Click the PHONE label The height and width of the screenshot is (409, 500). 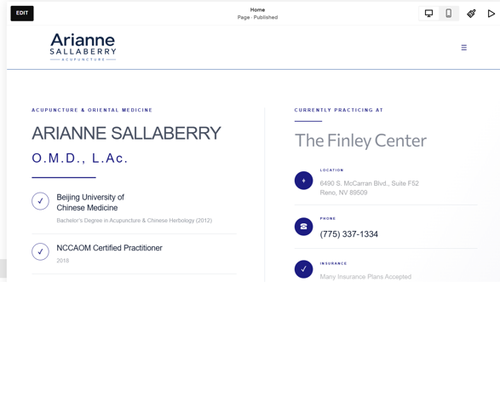pos(328,219)
